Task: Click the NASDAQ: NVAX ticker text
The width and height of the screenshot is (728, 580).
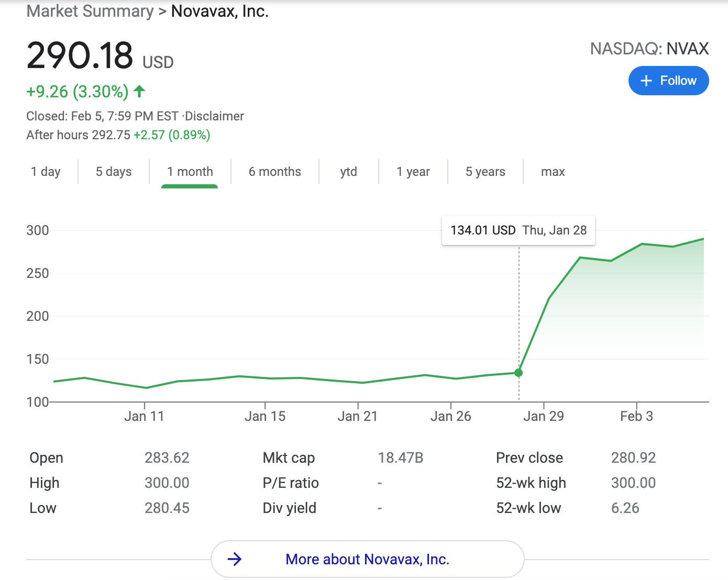Action: (649, 49)
